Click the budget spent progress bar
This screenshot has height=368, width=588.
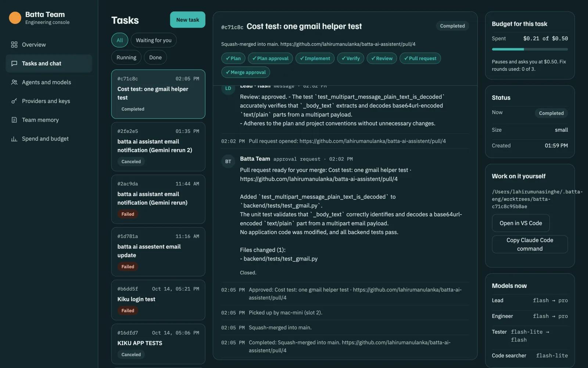click(x=530, y=49)
